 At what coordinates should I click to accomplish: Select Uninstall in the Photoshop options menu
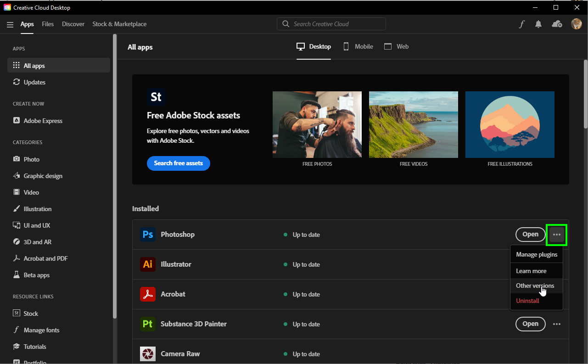(x=527, y=301)
